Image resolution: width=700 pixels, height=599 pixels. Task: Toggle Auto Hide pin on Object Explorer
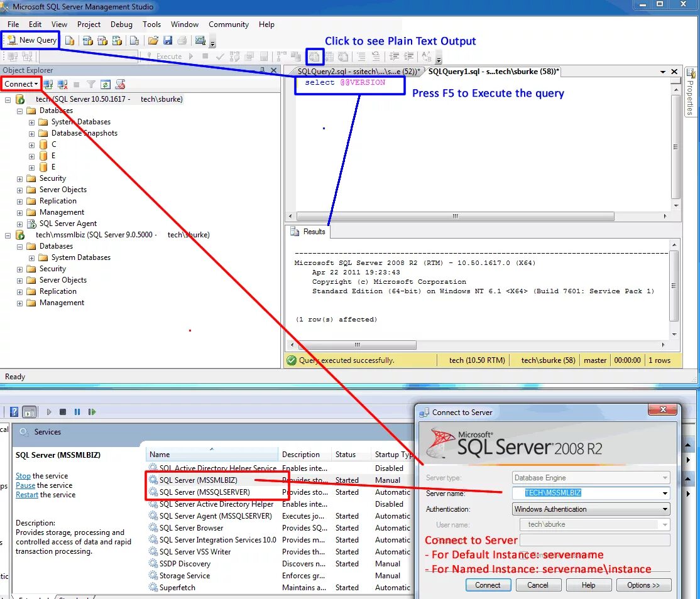point(263,70)
